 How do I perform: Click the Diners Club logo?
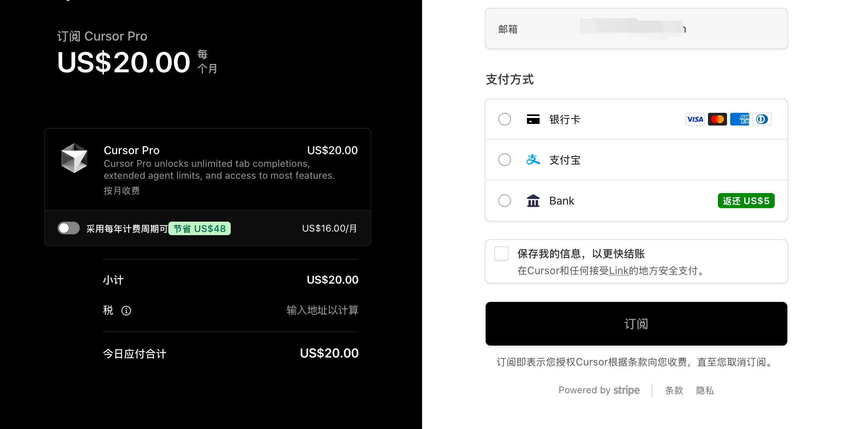click(762, 119)
